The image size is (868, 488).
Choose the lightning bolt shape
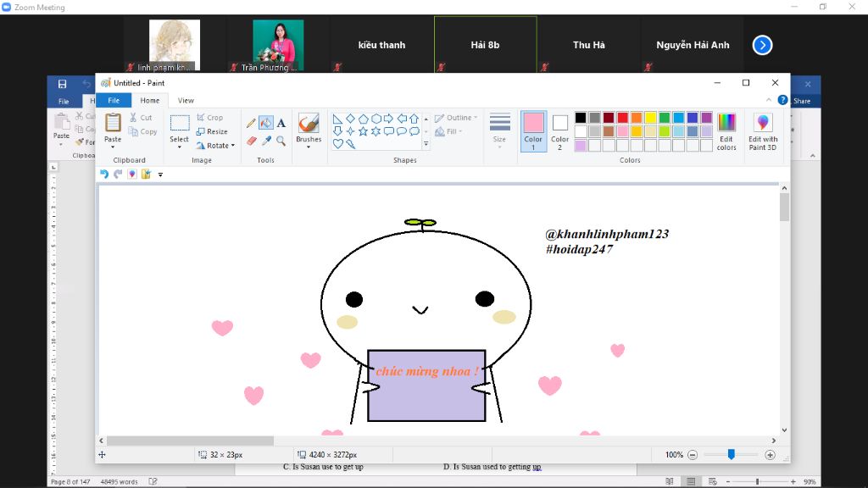[x=350, y=144]
